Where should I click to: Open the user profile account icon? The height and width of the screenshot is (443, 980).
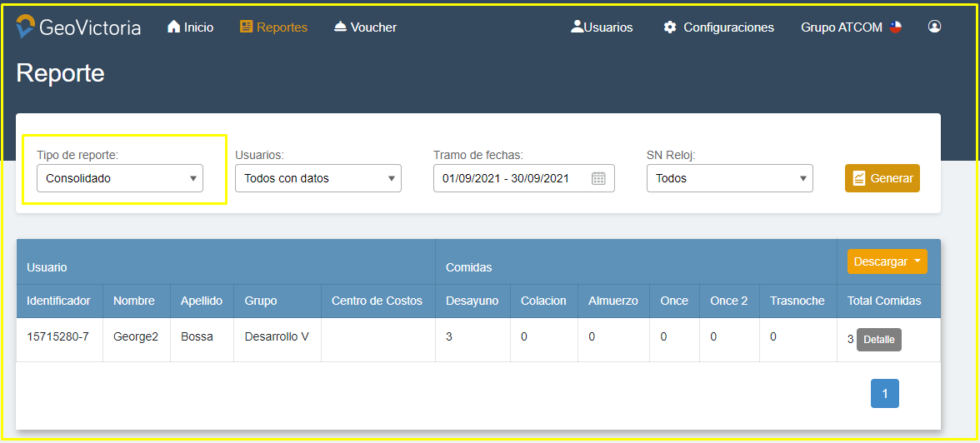pyautogui.click(x=934, y=27)
